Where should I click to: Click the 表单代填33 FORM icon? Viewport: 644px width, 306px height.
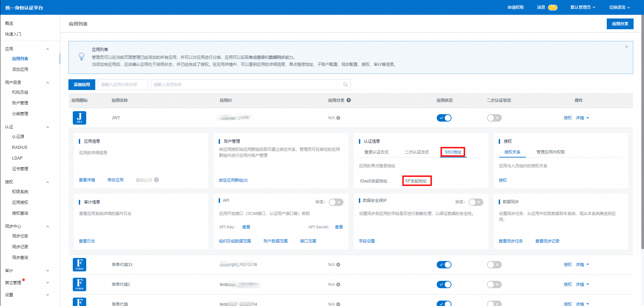pos(79,265)
